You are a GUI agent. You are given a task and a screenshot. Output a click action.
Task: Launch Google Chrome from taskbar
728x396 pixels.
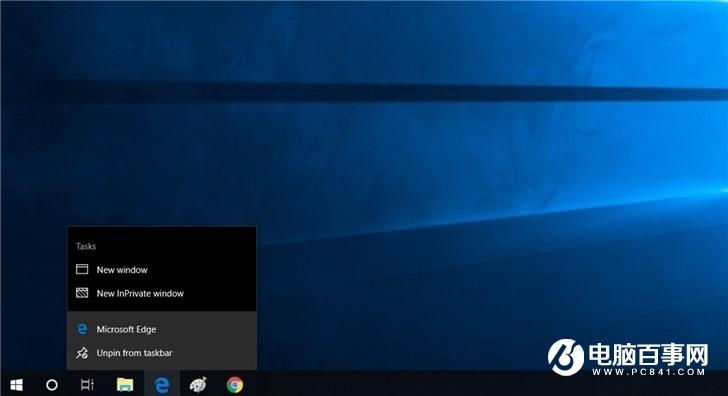point(235,384)
